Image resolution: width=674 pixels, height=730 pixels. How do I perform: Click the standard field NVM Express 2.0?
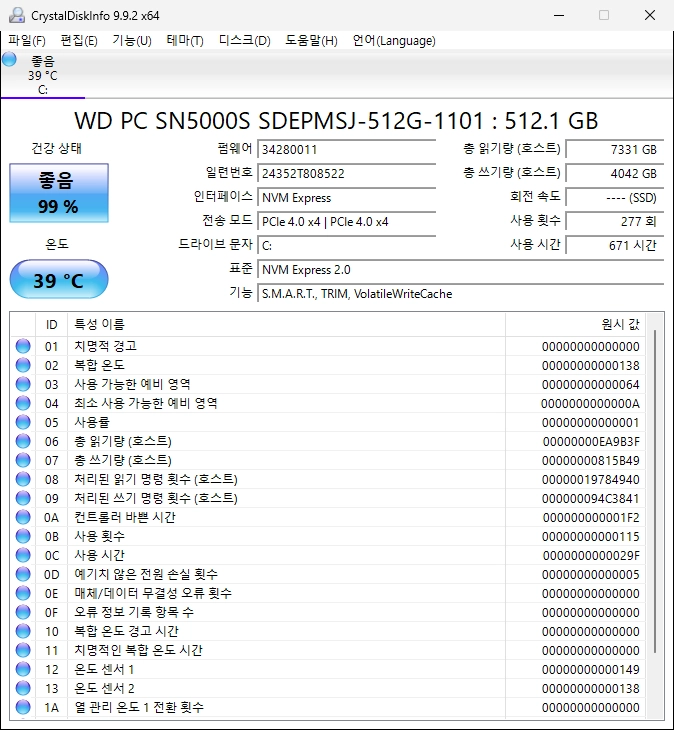(x=461, y=270)
